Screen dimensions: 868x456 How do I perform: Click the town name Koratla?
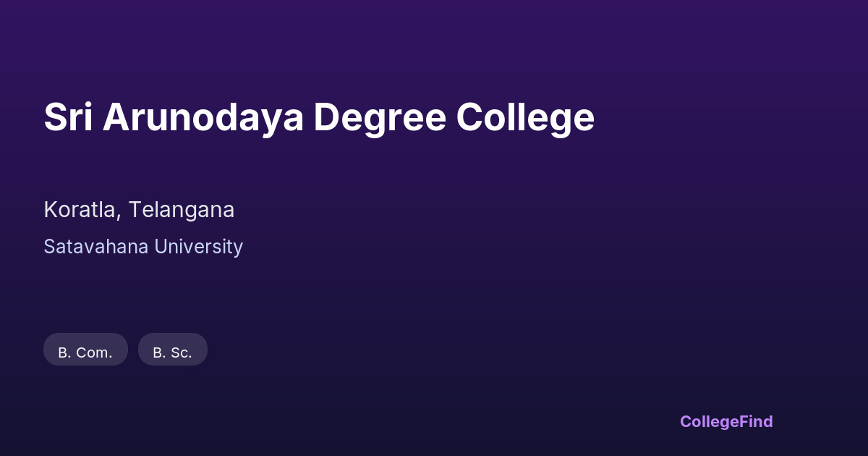[82, 210]
